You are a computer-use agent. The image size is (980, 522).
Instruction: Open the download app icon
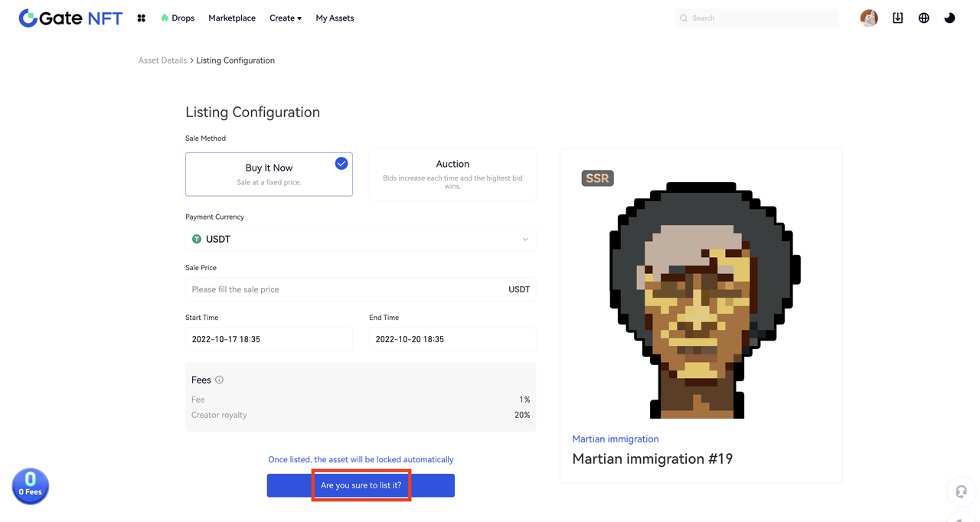point(897,18)
